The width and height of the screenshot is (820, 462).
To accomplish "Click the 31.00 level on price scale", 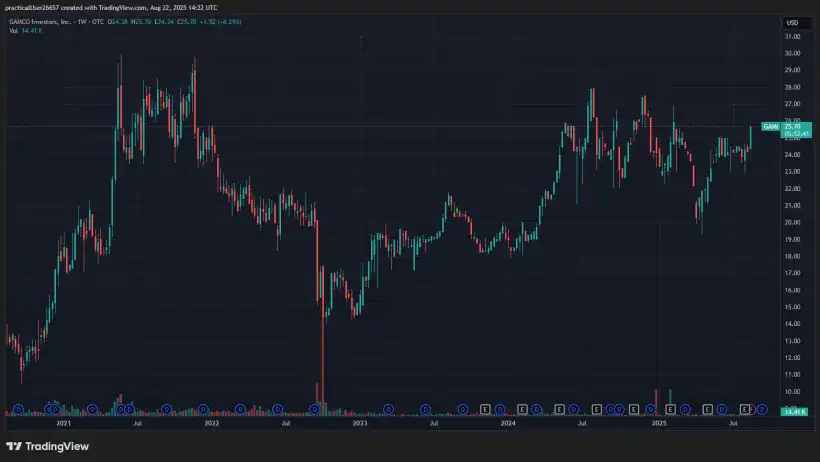I will (x=792, y=36).
